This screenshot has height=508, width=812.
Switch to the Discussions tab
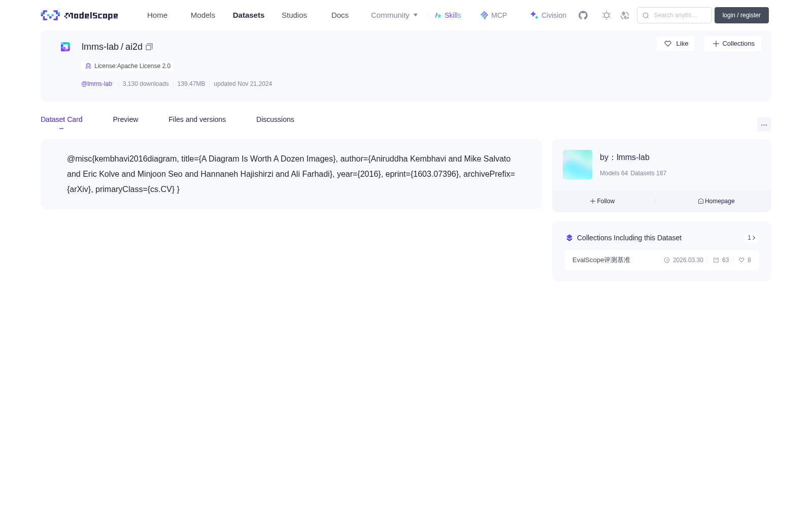275,119
